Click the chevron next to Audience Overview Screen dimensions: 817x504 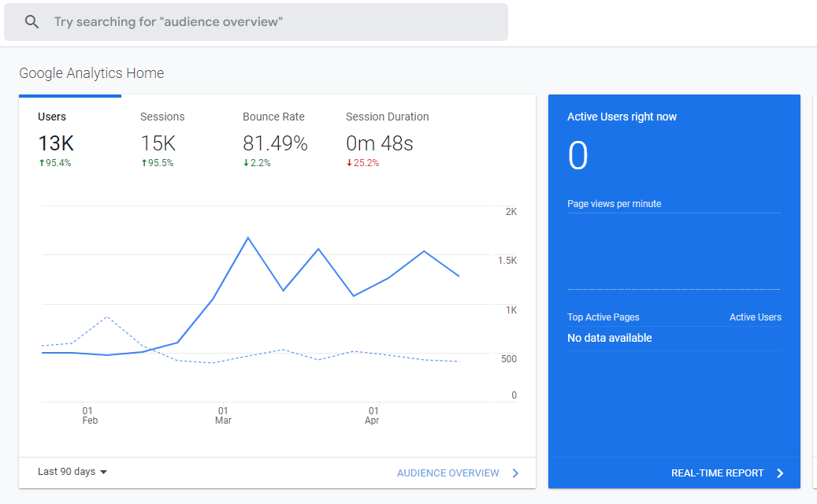pos(515,472)
